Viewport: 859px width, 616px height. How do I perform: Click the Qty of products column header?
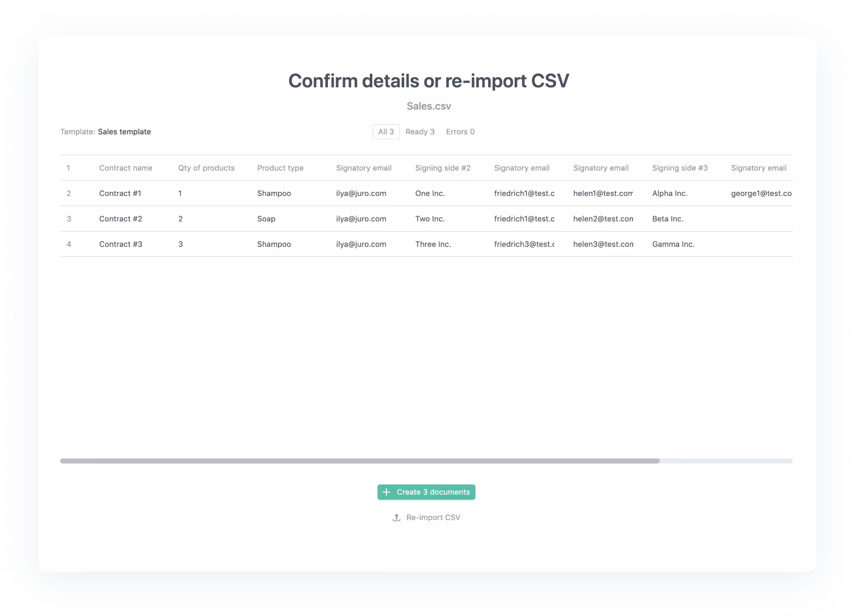(x=206, y=168)
